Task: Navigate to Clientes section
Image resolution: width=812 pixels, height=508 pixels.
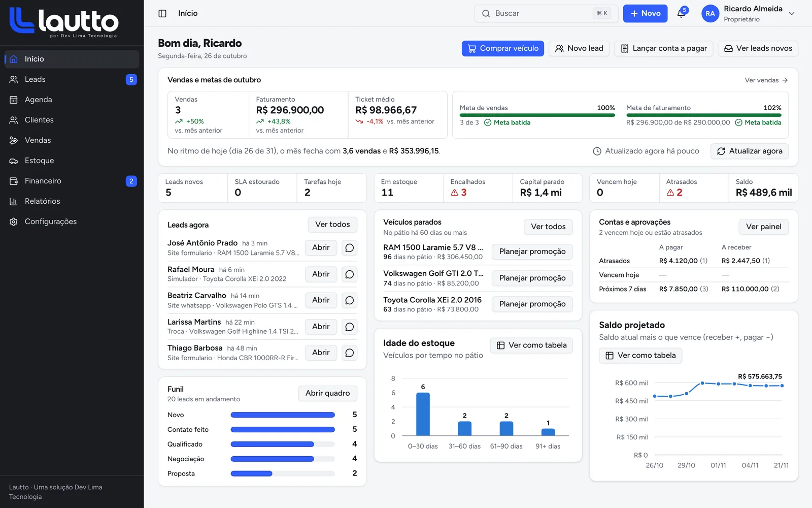Action: coord(72,120)
